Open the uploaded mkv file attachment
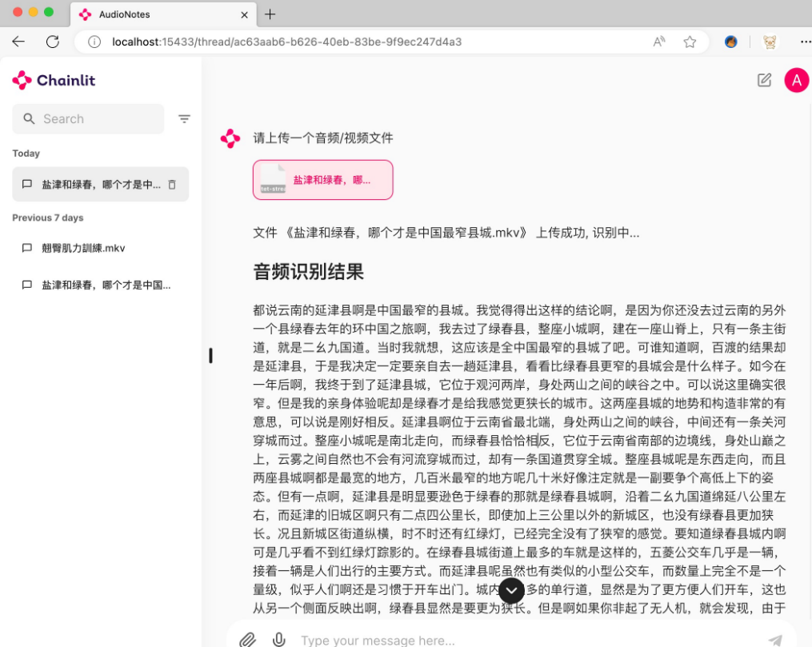Screen dimensions: 812x647 (x=322, y=180)
